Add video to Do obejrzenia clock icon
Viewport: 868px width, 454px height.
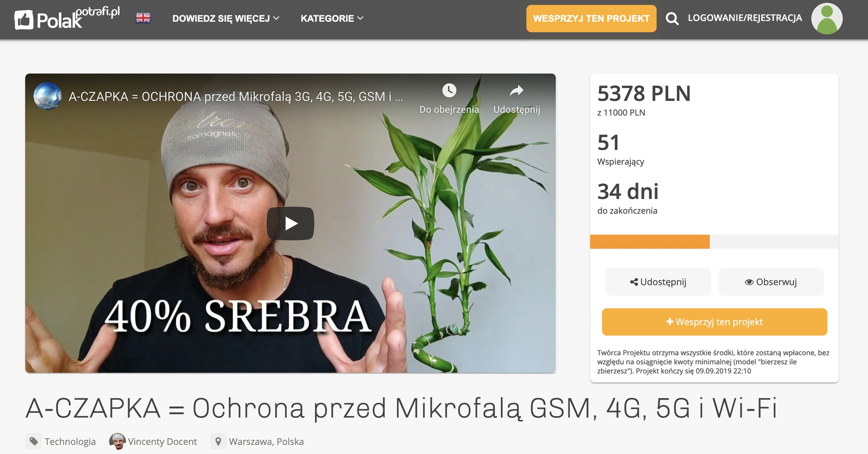(449, 90)
